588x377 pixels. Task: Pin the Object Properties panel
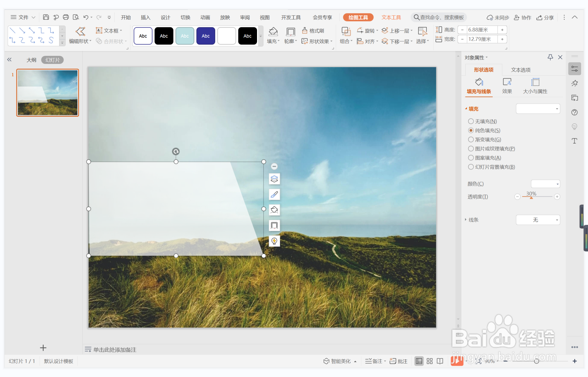(550, 57)
